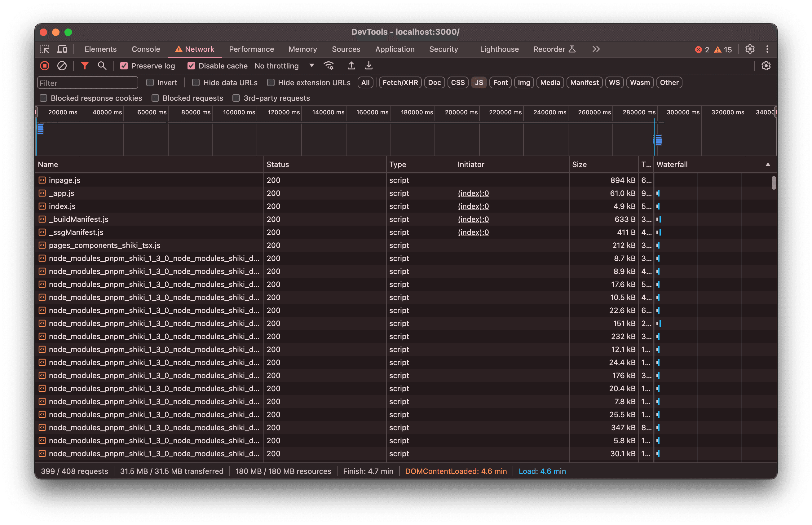Click the warning count badge 15
Image resolution: width=812 pixels, height=525 pixels.
[723, 50]
